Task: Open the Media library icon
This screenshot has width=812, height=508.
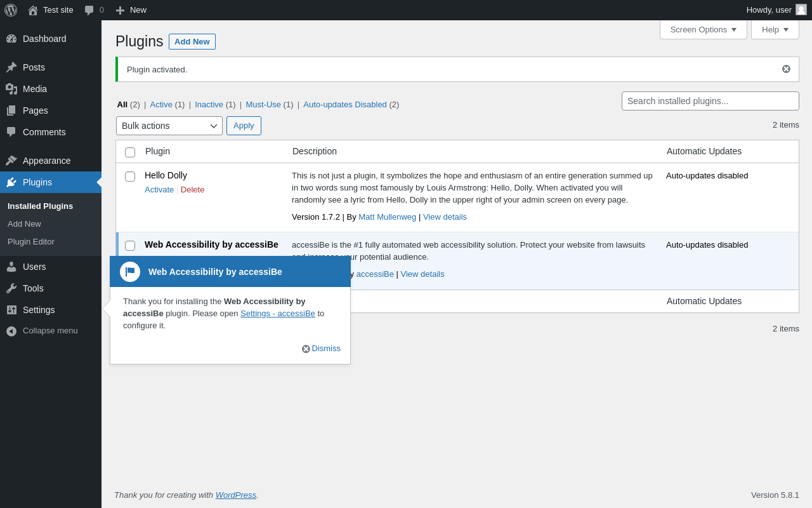Action: (11, 89)
